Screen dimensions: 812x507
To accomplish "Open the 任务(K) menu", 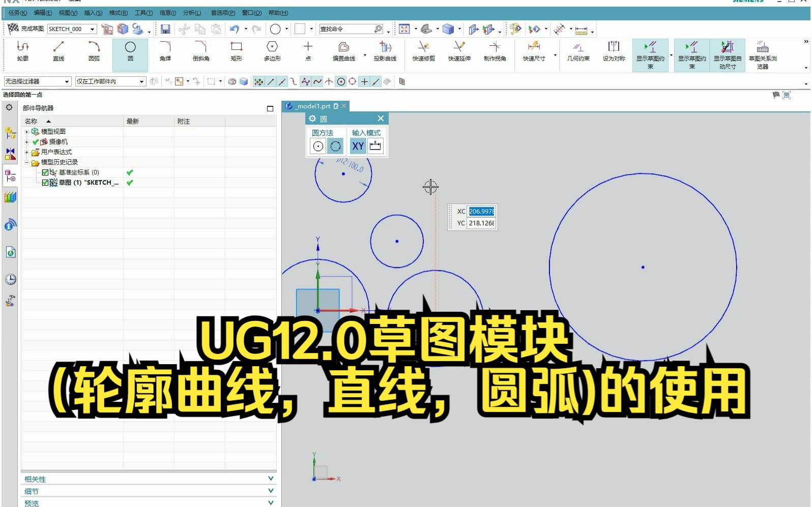I will [18, 13].
